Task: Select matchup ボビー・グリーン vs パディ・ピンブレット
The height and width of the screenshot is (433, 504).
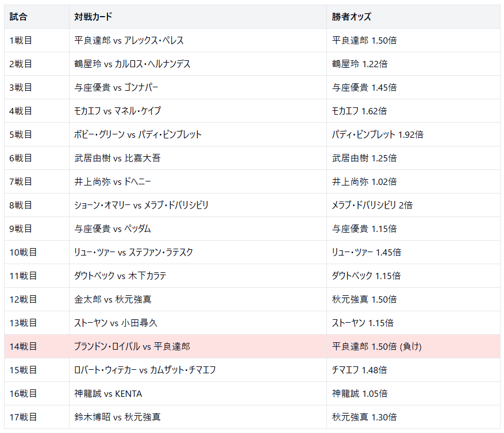Action: [138, 134]
